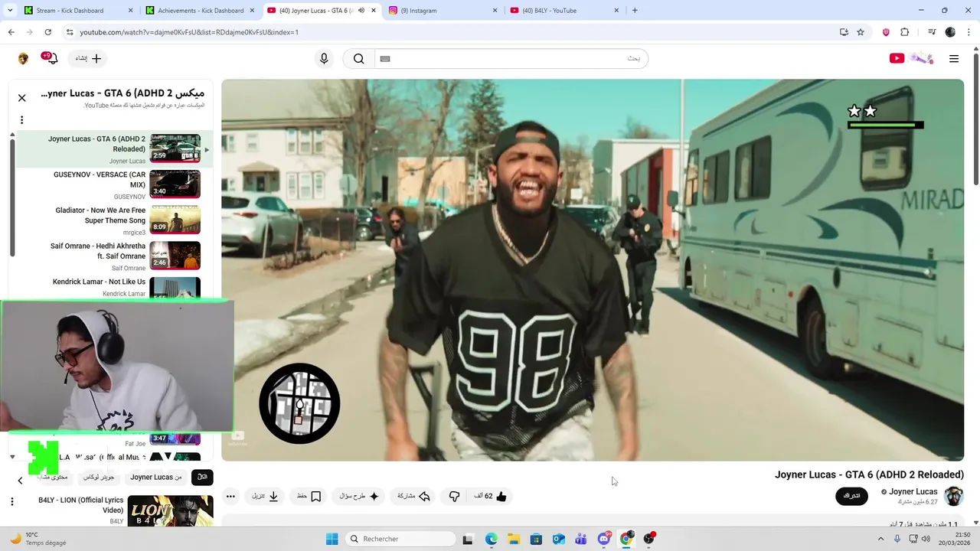This screenshot has height=551, width=980.
Task: Open the media control icon in Chrome toolbar
Action: [x=932, y=32]
